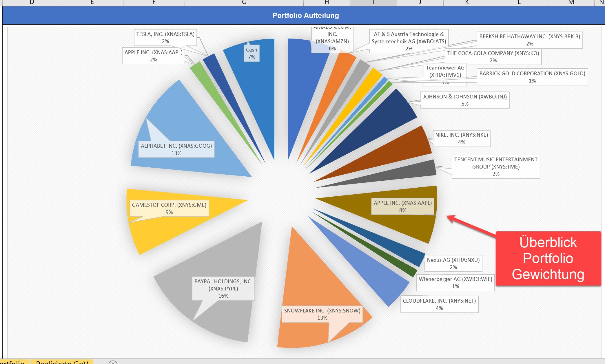This screenshot has width=605, height=364.
Task: Select the AT & S Austria Technologie label
Action: pyautogui.click(x=409, y=41)
